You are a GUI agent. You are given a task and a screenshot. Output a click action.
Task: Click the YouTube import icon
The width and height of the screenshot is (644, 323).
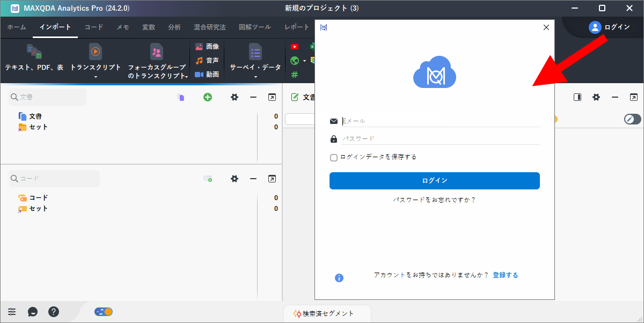point(295,47)
